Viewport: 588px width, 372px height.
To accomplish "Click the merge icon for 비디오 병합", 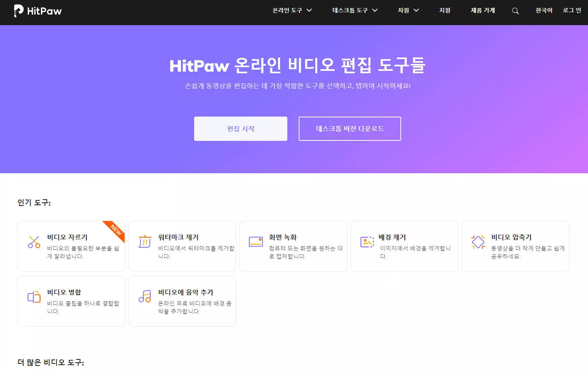I will (x=34, y=297).
